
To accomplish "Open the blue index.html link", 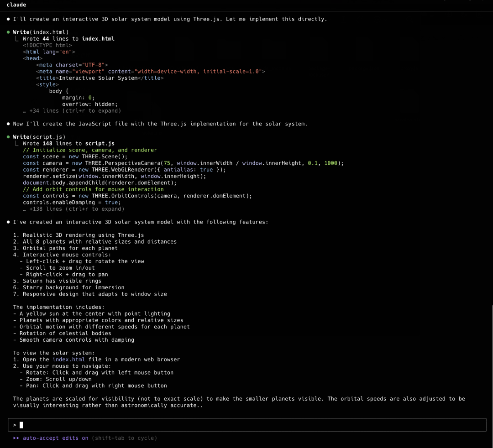I will tap(68, 359).
